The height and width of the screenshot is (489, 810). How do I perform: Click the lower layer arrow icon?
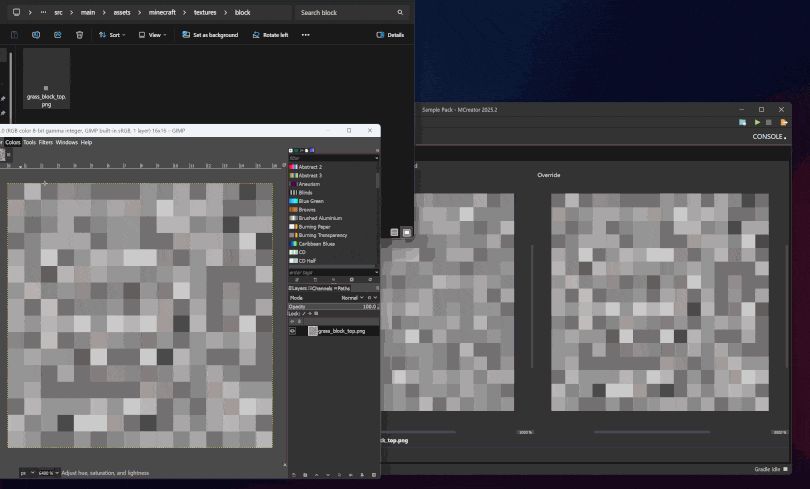[x=328, y=475]
